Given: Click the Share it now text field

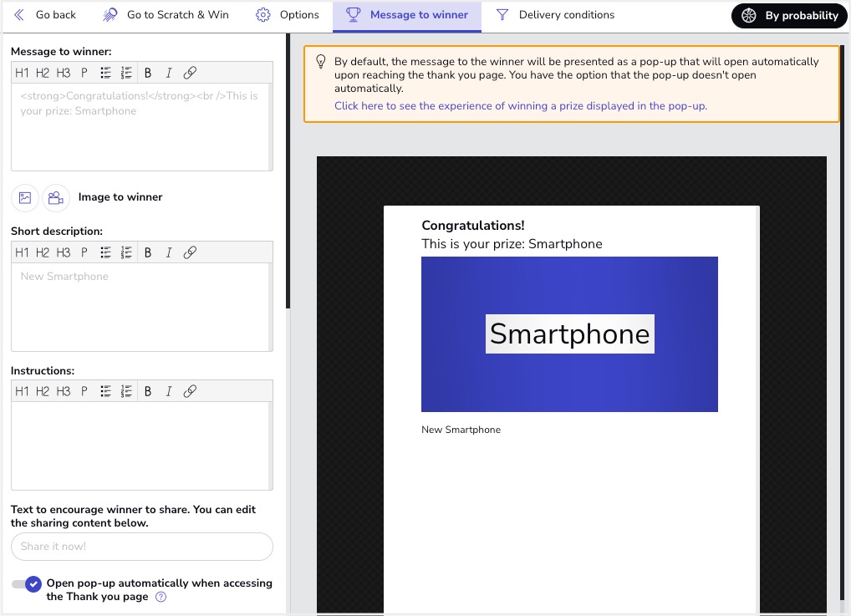Looking at the screenshot, I should coord(142,547).
